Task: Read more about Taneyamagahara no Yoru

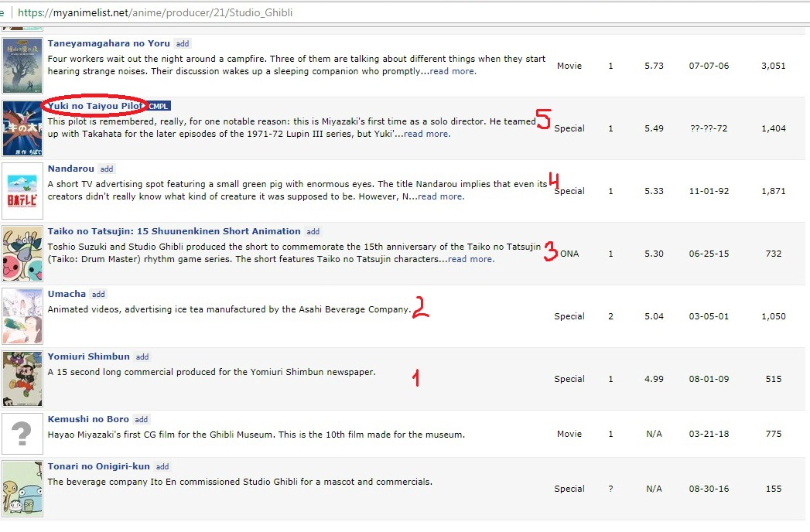Action: coord(453,71)
